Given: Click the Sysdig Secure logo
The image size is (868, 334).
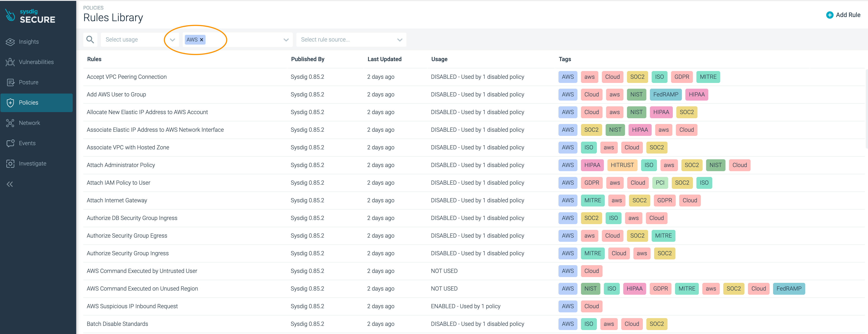Looking at the screenshot, I should (x=30, y=16).
